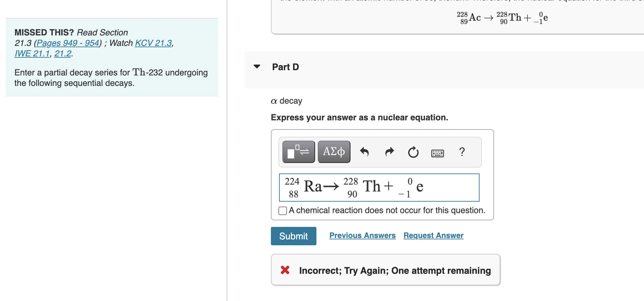
Task: Click the Request Answer link
Action: [x=433, y=235]
